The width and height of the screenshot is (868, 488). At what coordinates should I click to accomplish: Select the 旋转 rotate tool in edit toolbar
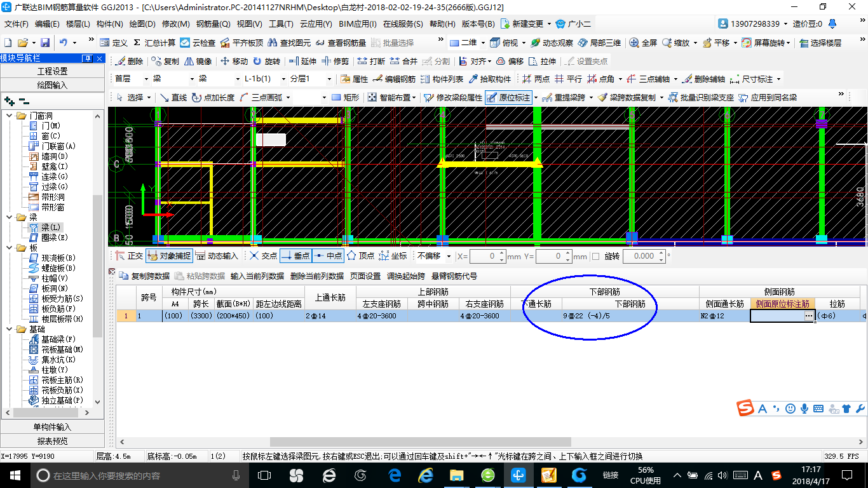(x=266, y=61)
